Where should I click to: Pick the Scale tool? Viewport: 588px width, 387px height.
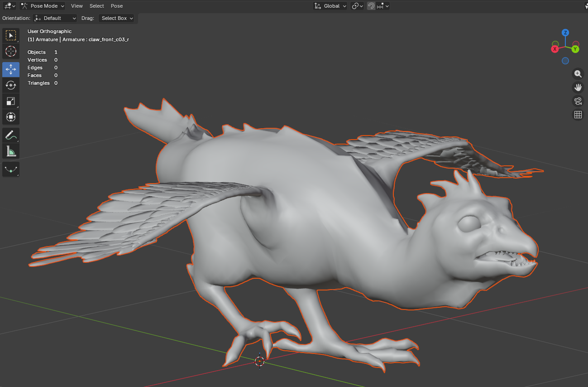[11, 101]
